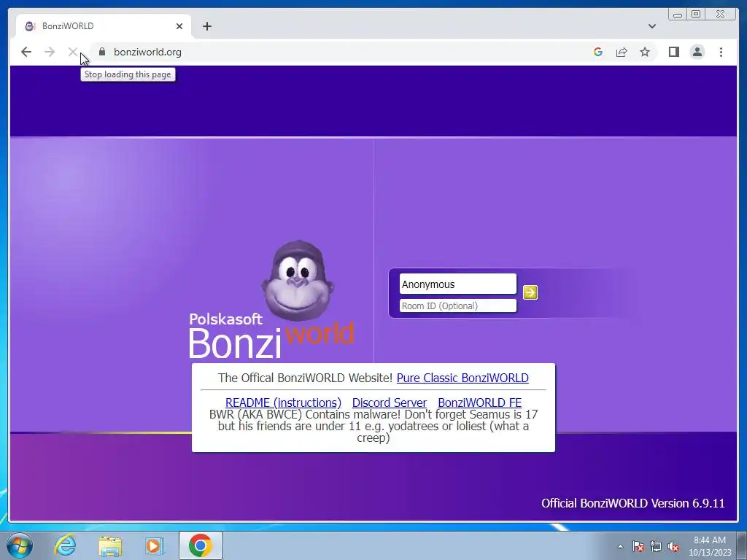Click the Bonzi gorilla mascot image

point(298,281)
